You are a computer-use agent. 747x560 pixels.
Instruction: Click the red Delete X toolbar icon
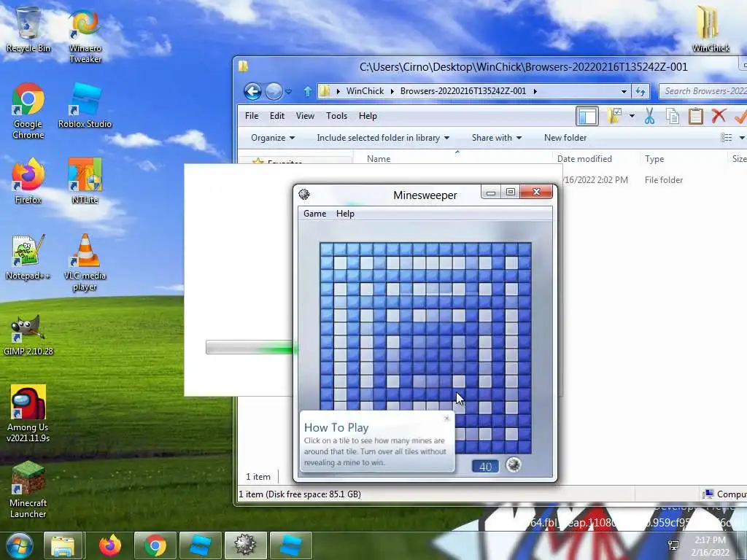coord(719,116)
